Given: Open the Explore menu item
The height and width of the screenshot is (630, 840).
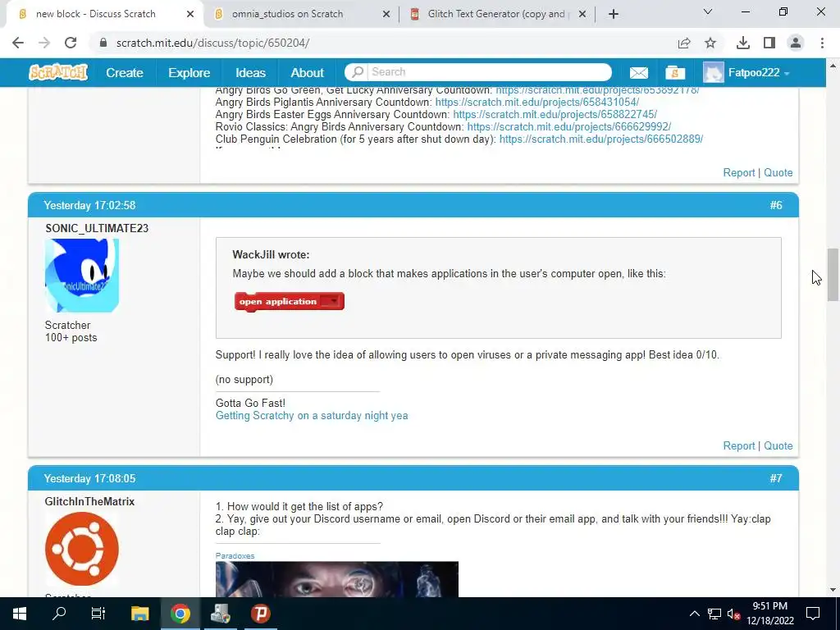Looking at the screenshot, I should point(189,72).
